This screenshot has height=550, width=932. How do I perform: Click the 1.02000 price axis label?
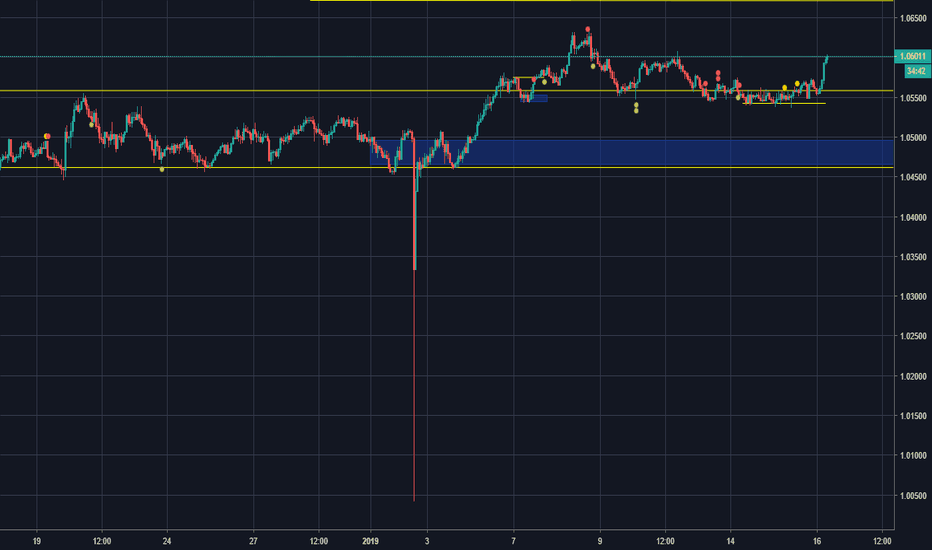pyautogui.click(x=913, y=376)
